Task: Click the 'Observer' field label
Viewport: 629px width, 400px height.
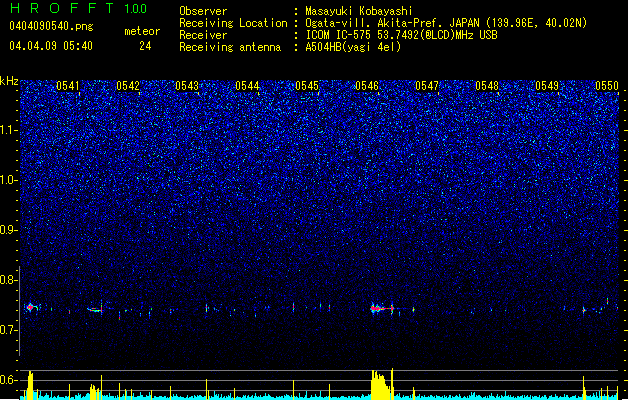Action: point(203,11)
